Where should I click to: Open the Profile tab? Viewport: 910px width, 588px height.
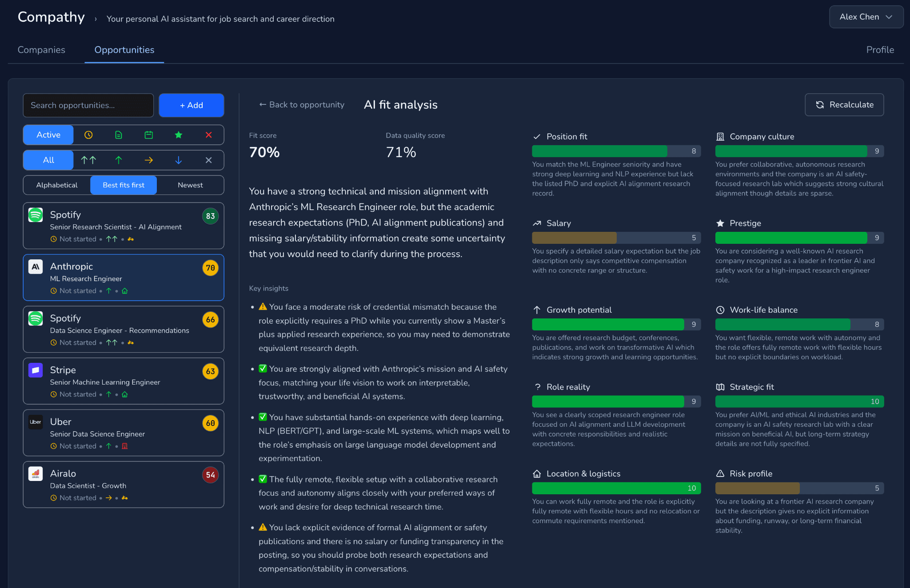880,50
